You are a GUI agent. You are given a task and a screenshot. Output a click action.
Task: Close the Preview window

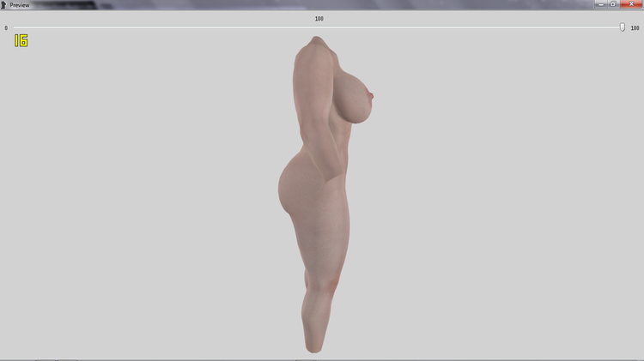pos(631,4)
